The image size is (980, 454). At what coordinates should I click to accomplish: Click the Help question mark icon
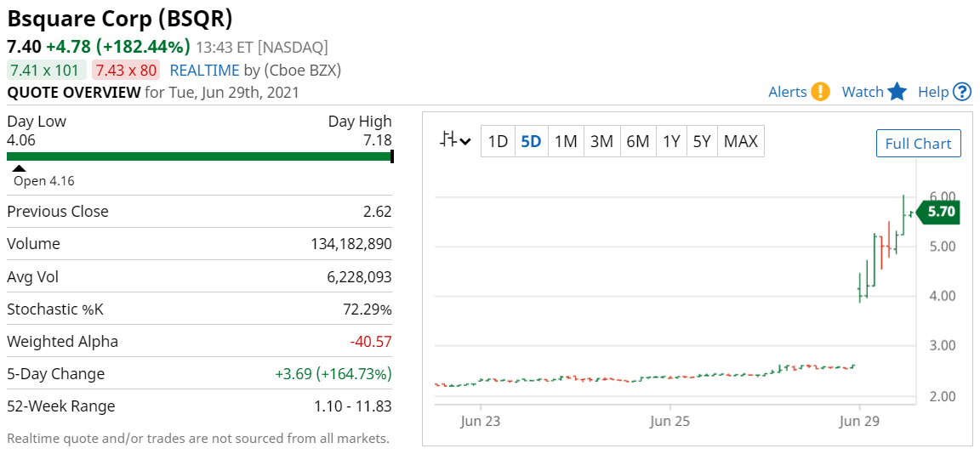pyautogui.click(x=962, y=92)
